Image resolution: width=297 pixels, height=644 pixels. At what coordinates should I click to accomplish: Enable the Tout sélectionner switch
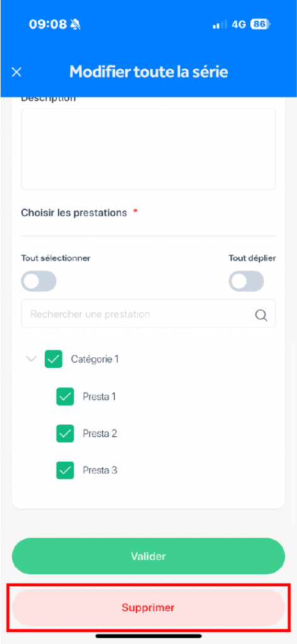tap(38, 281)
